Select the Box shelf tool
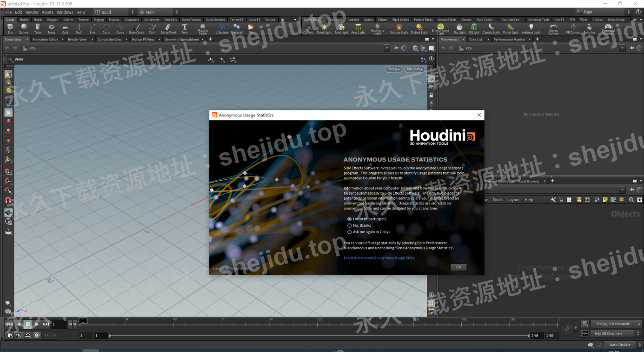Image resolution: width=644 pixels, height=352 pixels. [10, 29]
